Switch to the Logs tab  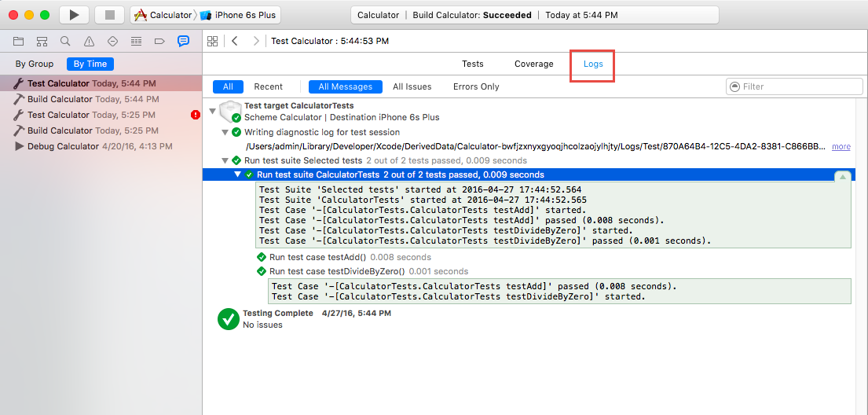[593, 64]
